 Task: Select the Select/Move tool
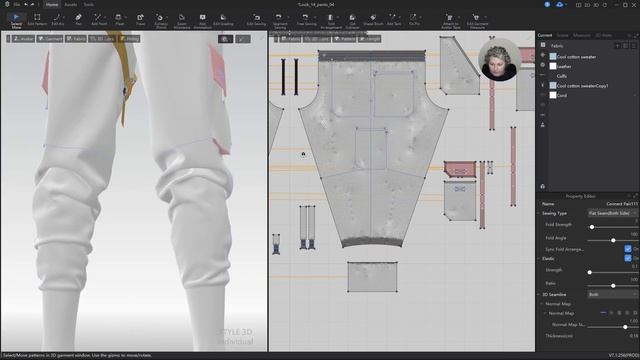tap(16, 20)
